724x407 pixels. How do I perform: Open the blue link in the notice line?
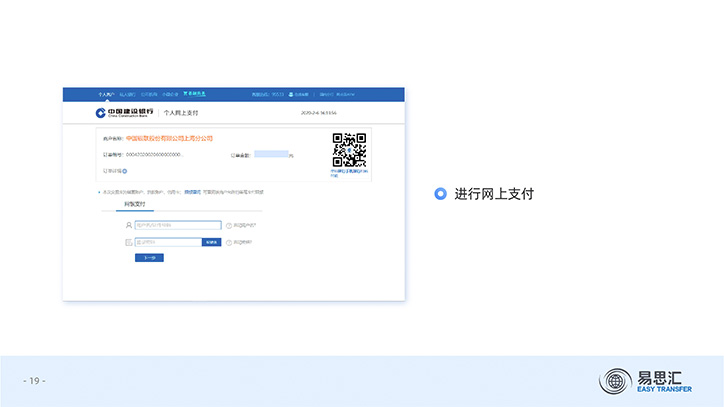(192, 190)
